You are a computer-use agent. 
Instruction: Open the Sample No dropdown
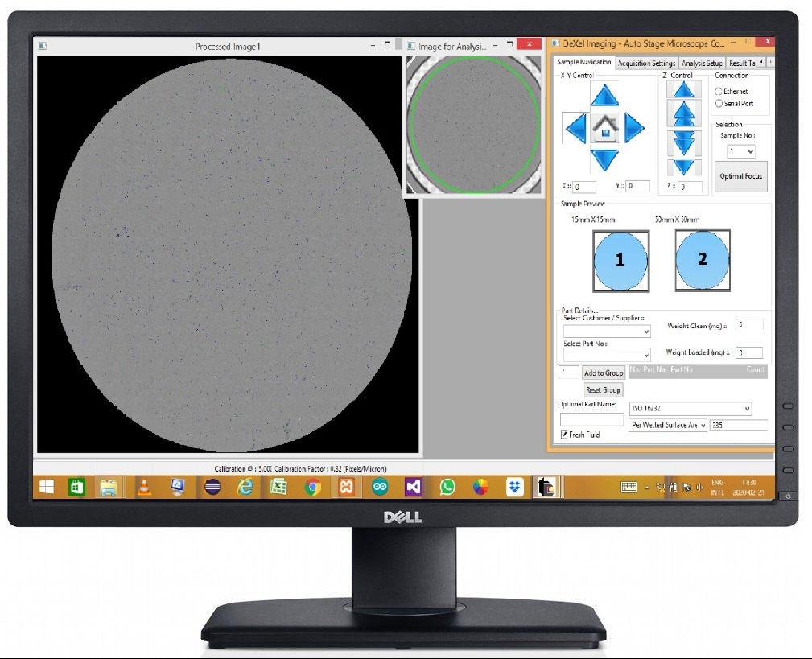[740, 151]
